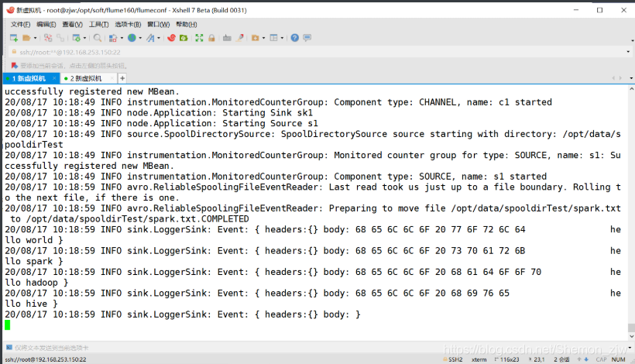Expand the Font dropdown arrow
Image resolution: width=635 pixels, height=364 pixels.
tap(158, 38)
